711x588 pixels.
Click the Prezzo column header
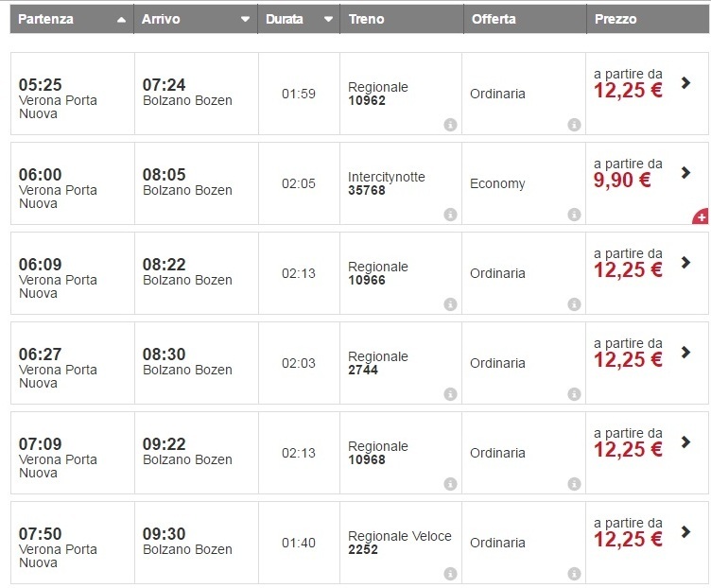point(616,19)
